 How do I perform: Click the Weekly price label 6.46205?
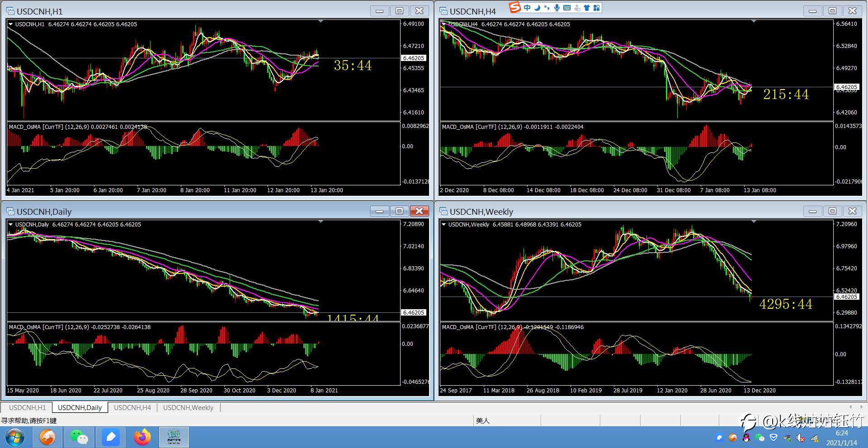[x=847, y=297]
